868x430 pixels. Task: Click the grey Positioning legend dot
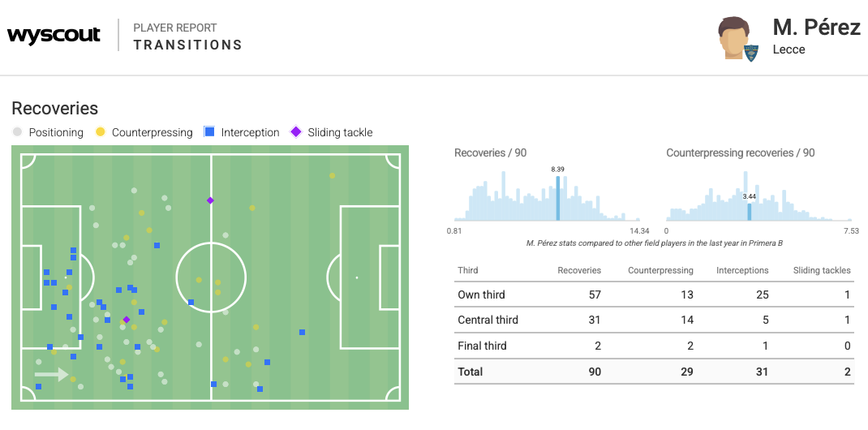(x=17, y=132)
